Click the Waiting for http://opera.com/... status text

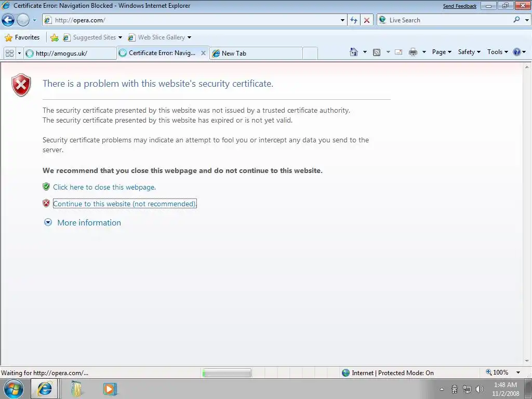click(x=45, y=373)
